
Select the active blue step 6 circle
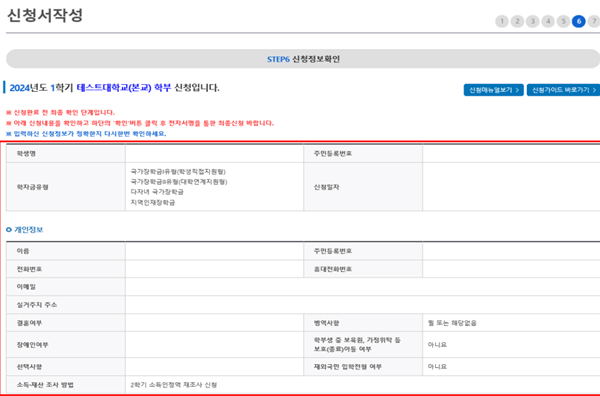579,21
